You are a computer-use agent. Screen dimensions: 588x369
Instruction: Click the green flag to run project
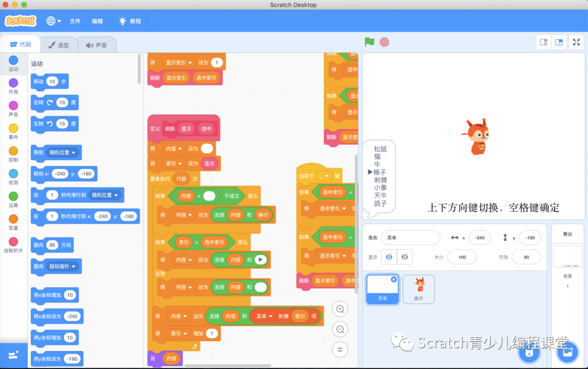tap(369, 41)
